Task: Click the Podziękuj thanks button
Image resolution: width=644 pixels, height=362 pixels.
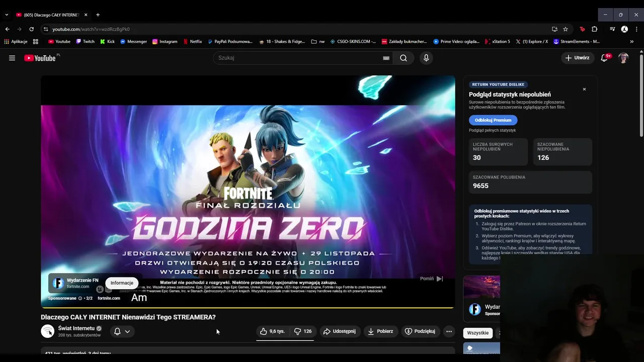Action: pyautogui.click(x=420, y=331)
